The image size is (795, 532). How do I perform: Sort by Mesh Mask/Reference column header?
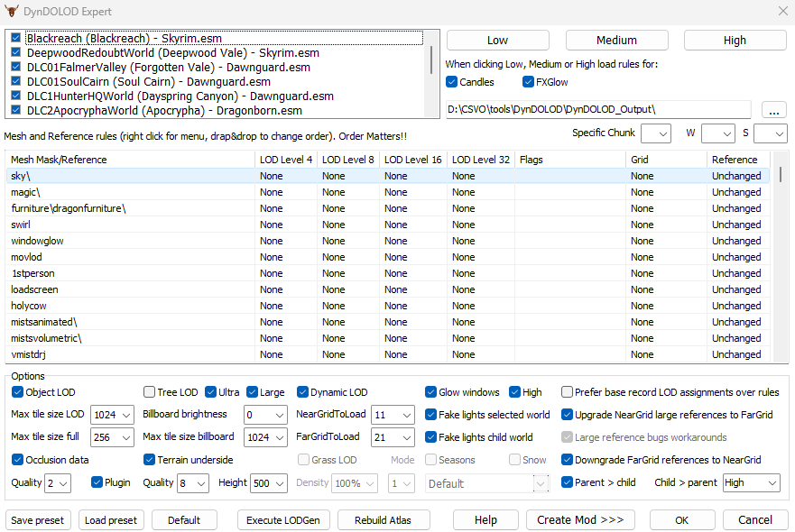130,159
